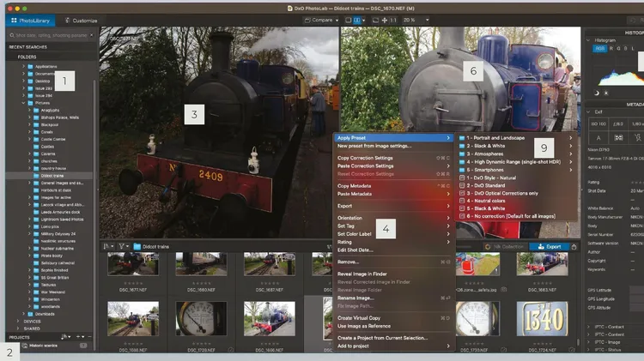The image size is (644, 361).
Task: Choose Apply Preset in context menu
Action: (394, 138)
